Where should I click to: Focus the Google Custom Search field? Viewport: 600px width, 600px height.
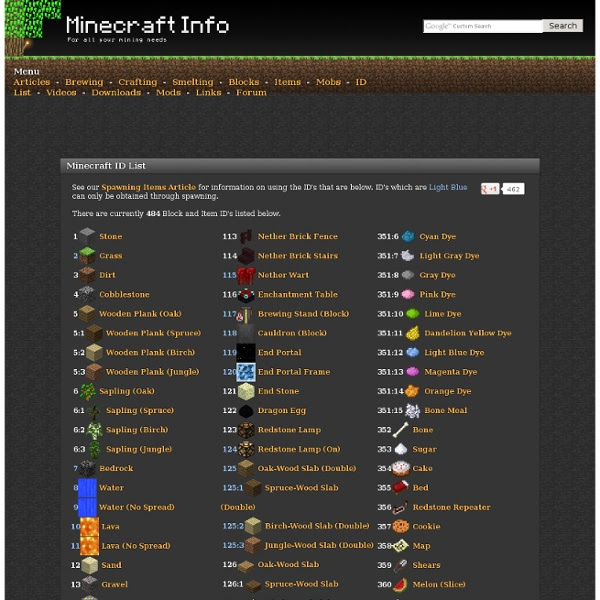pyautogui.click(x=483, y=26)
